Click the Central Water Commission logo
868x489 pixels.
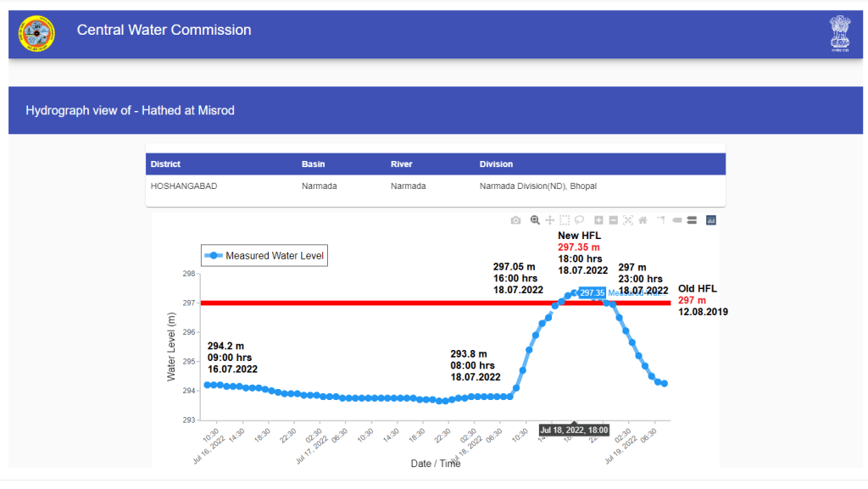tap(36, 34)
